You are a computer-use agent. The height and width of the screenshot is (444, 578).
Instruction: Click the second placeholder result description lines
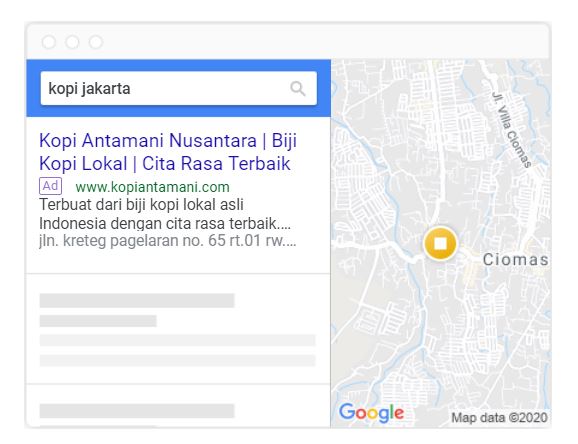click(178, 350)
